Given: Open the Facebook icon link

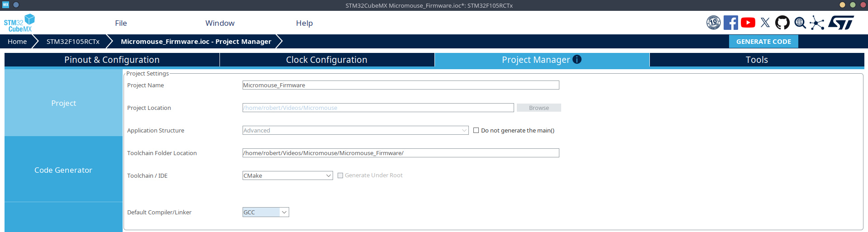Looking at the screenshot, I should point(730,23).
